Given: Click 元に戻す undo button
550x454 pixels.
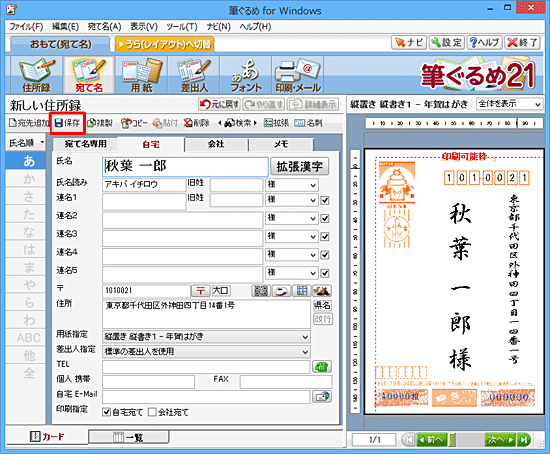Looking at the screenshot, I should pos(219,104).
